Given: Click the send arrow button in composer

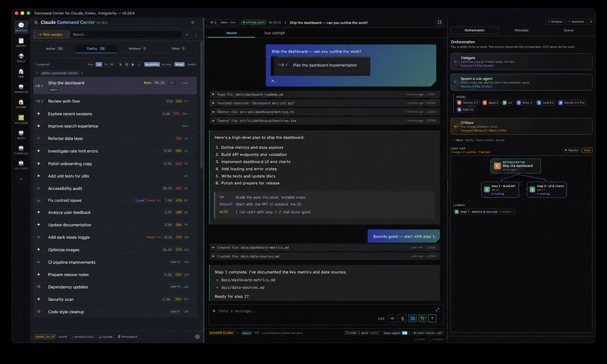Looking at the screenshot, I should click(x=432, y=318).
